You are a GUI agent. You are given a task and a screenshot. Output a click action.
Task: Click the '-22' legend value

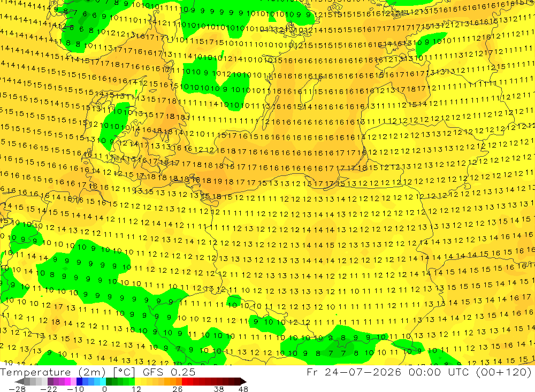click(x=49, y=389)
